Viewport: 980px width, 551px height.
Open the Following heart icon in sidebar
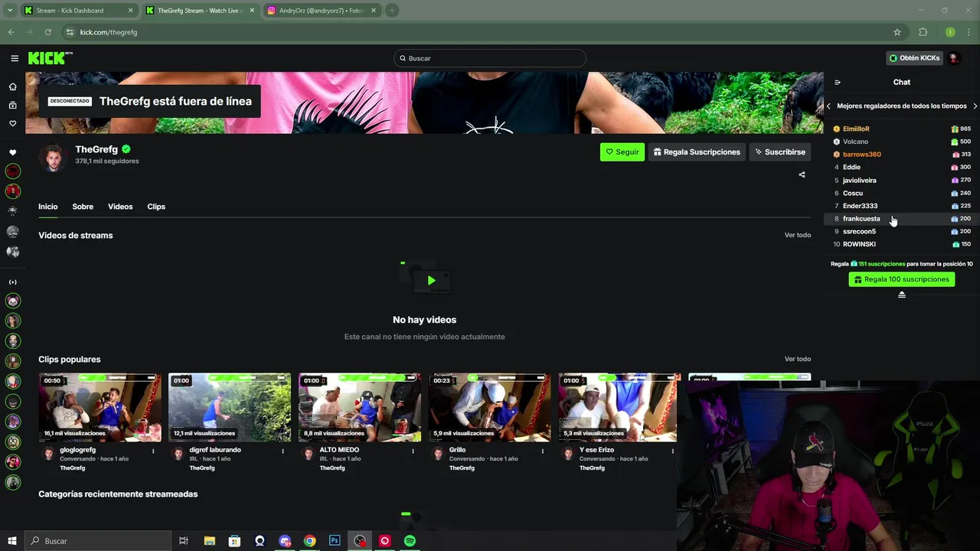12,123
